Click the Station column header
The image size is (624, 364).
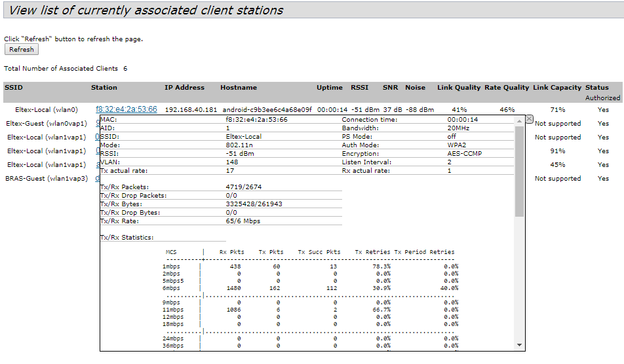pos(104,88)
